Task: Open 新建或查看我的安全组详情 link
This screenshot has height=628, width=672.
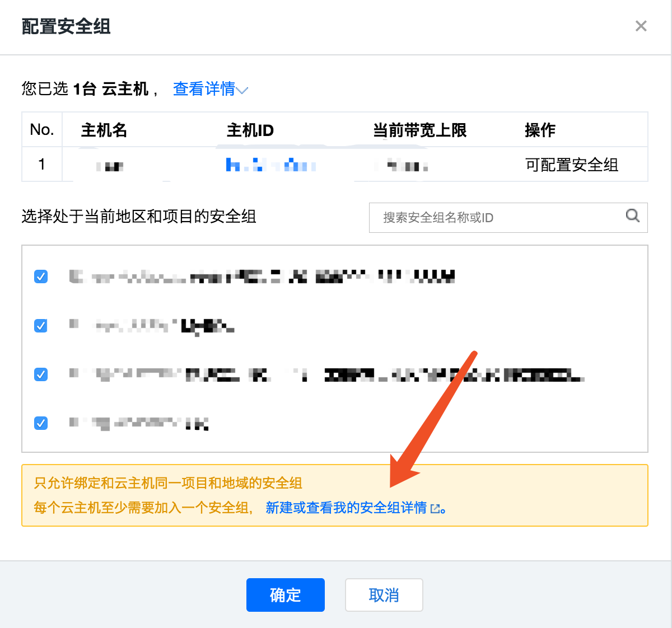Action: point(346,508)
